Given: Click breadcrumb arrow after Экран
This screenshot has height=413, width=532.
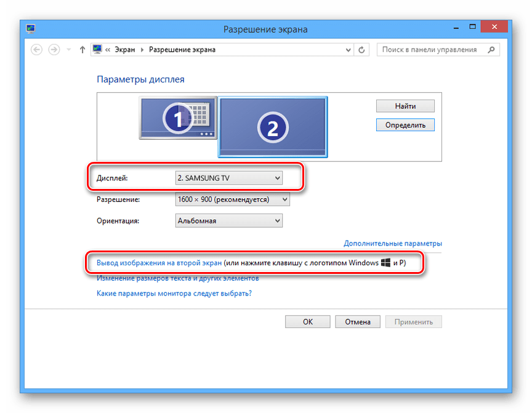Looking at the screenshot, I should [x=142, y=50].
